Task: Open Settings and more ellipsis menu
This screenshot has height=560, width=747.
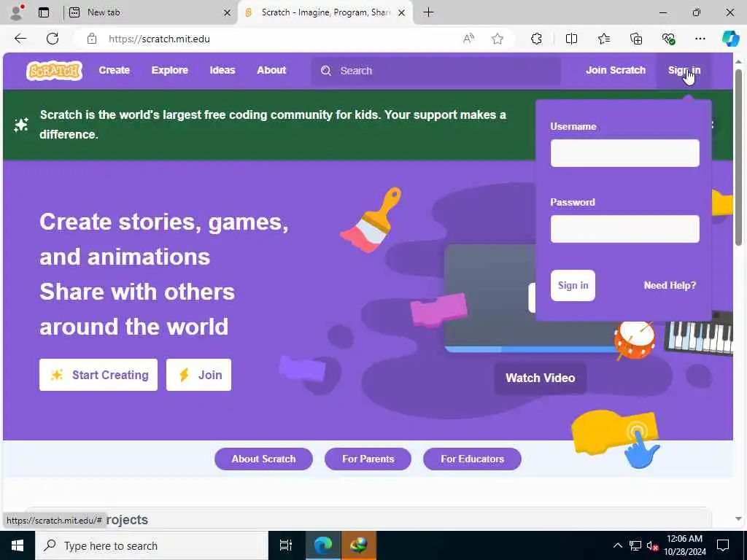Action: (700, 39)
